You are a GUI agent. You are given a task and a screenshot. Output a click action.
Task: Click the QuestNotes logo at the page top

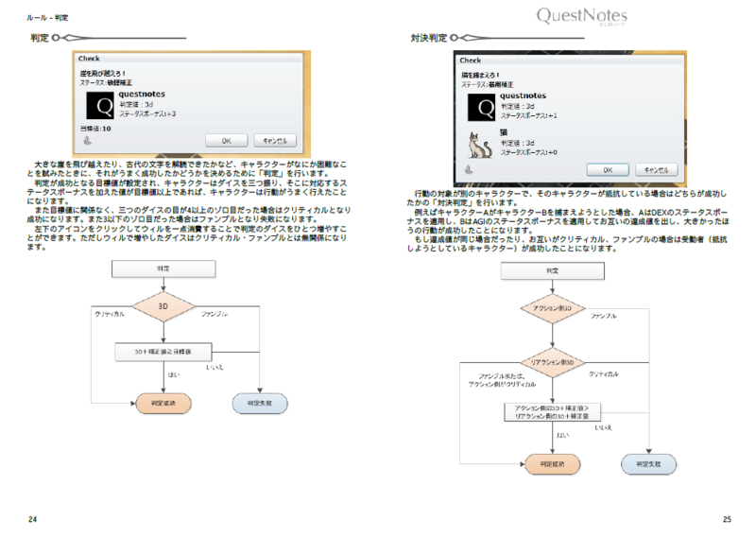click(x=582, y=16)
